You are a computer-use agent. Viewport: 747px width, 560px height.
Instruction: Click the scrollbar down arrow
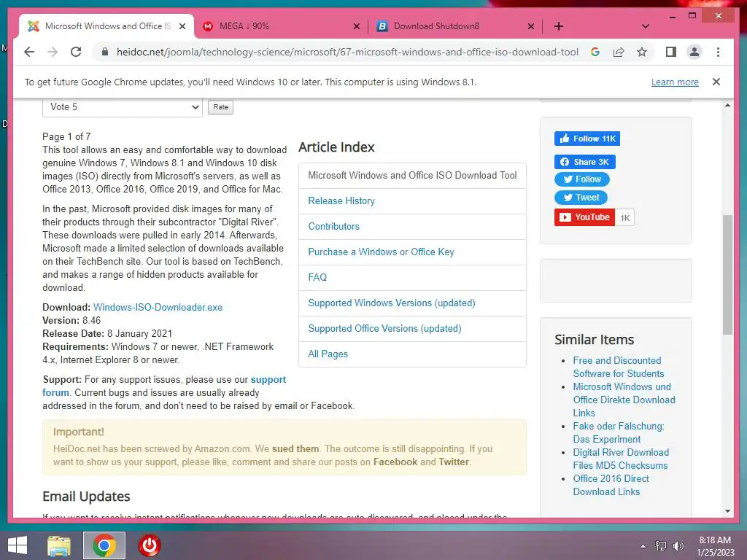click(x=727, y=511)
